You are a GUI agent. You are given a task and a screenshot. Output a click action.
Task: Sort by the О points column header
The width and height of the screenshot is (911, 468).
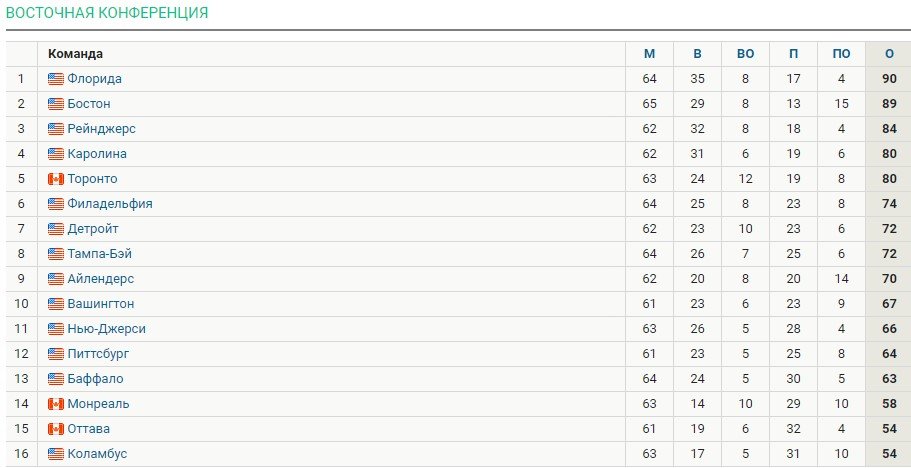coord(888,54)
